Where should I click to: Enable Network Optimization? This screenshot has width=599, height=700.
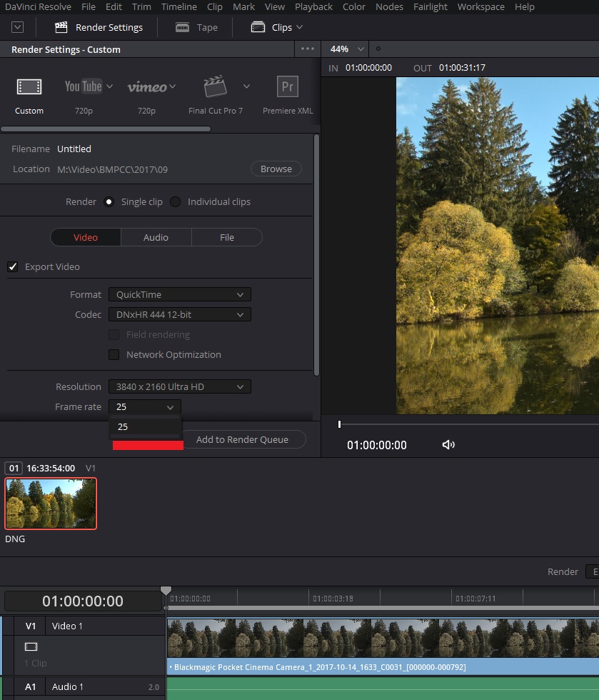point(114,354)
